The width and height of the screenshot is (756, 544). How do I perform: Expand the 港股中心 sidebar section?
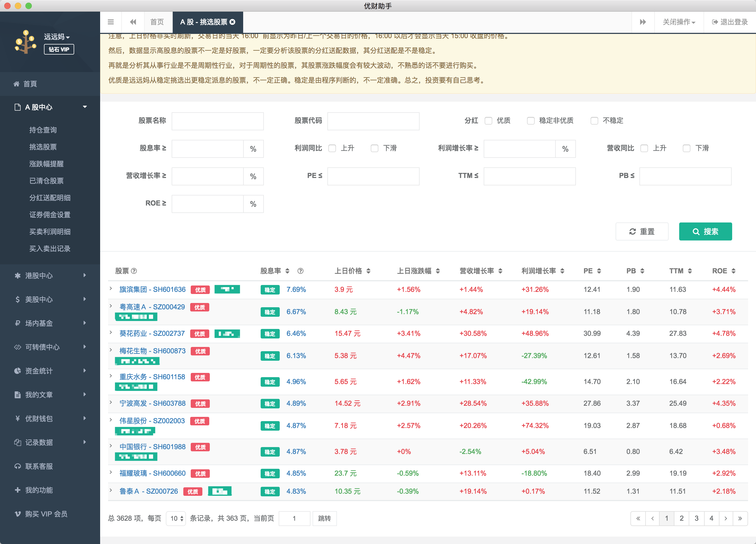(x=50, y=276)
